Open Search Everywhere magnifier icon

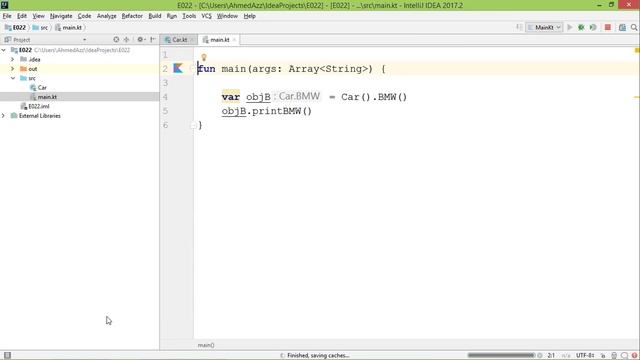pos(634,27)
